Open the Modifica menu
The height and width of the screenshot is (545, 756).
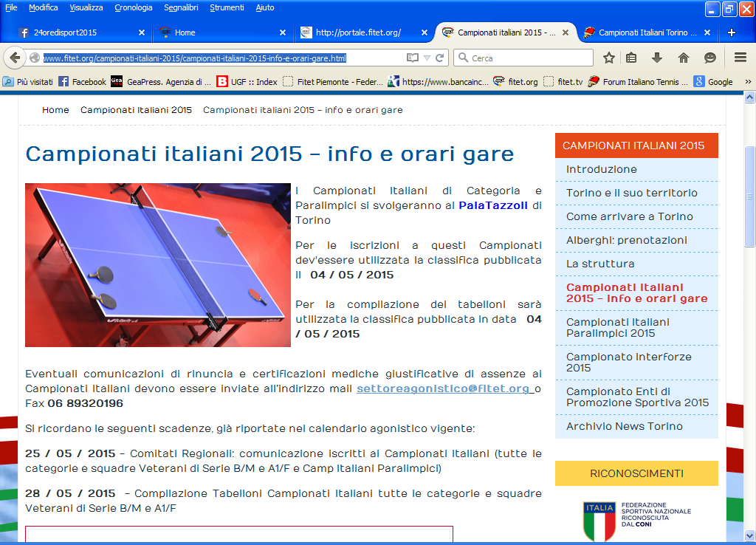[44, 7]
